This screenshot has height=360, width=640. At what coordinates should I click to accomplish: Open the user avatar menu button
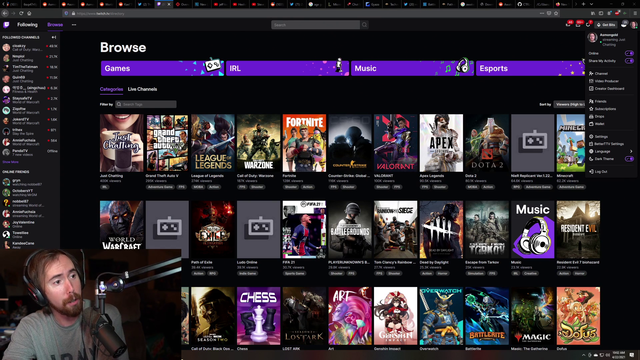click(633, 25)
